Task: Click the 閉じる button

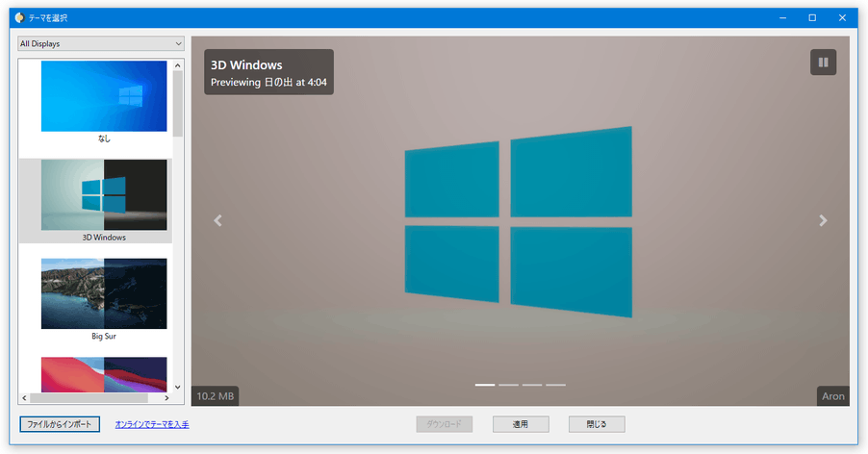Action: tap(597, 424)
